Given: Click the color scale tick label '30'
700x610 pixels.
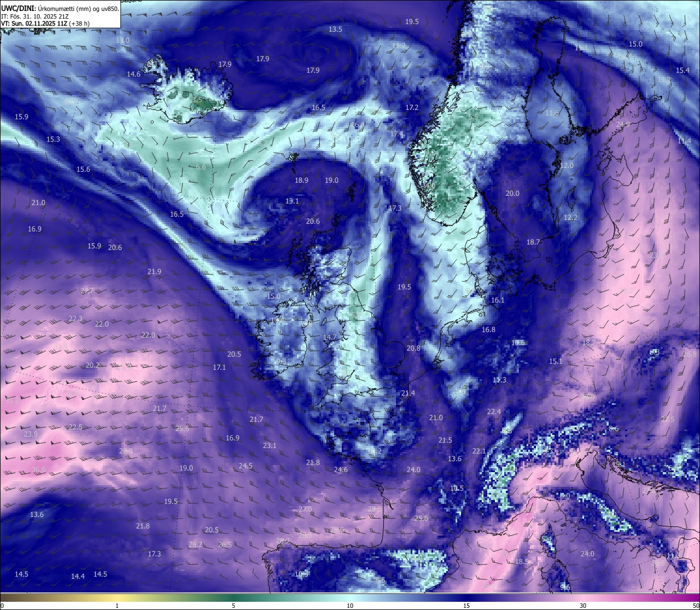Looking at the screenshot, I should pos(583,606).
